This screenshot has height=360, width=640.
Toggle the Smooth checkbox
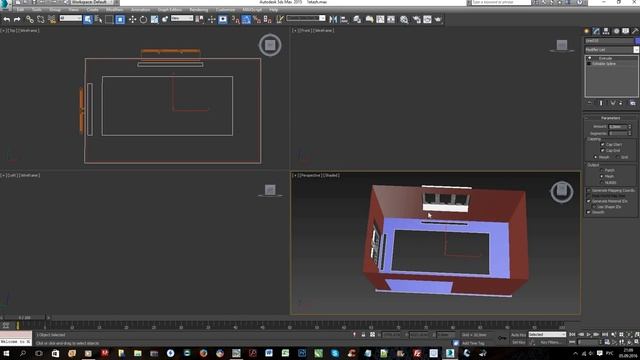pyautogui.click(x=589, y=212)
